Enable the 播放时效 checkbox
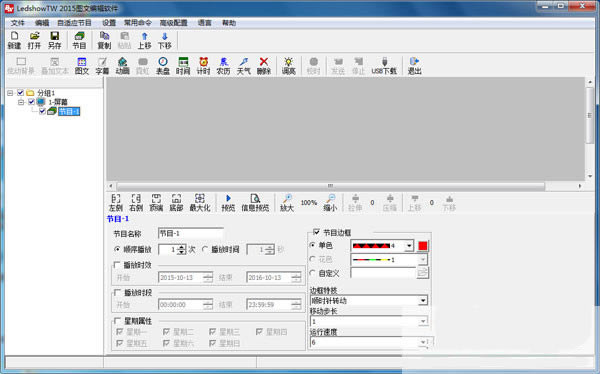 [117, 265]
